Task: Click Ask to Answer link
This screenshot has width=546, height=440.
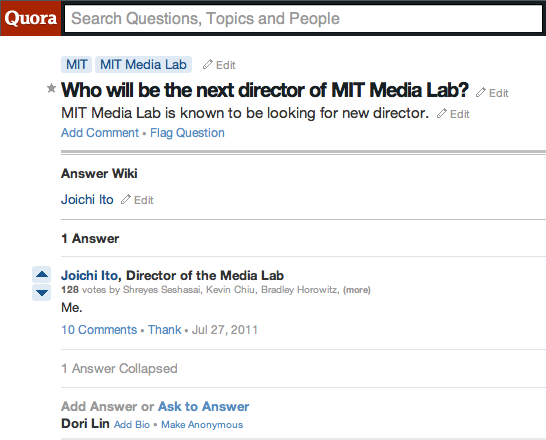Action: (204, 406)
